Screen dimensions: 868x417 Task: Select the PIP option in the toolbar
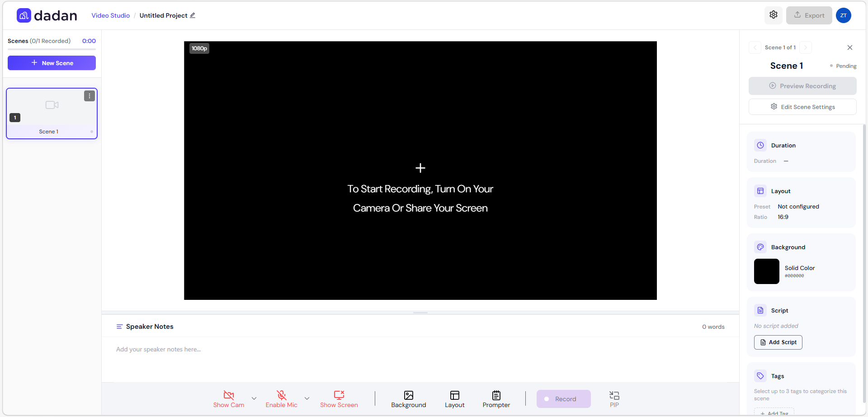[x=614, y=398]
